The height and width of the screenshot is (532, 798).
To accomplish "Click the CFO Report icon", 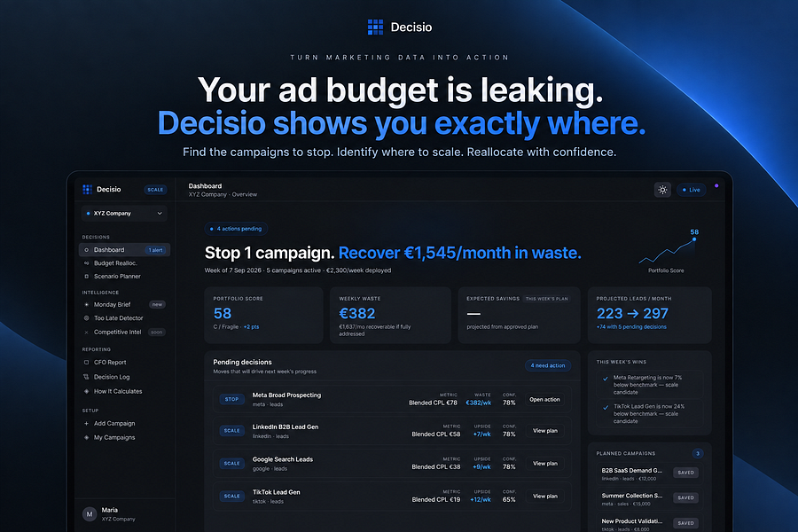I will [86, 363].
